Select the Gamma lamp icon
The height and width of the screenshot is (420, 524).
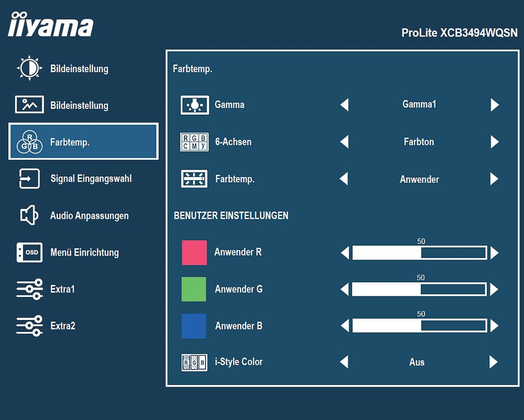pyautogui.click(x=195, y=105)
